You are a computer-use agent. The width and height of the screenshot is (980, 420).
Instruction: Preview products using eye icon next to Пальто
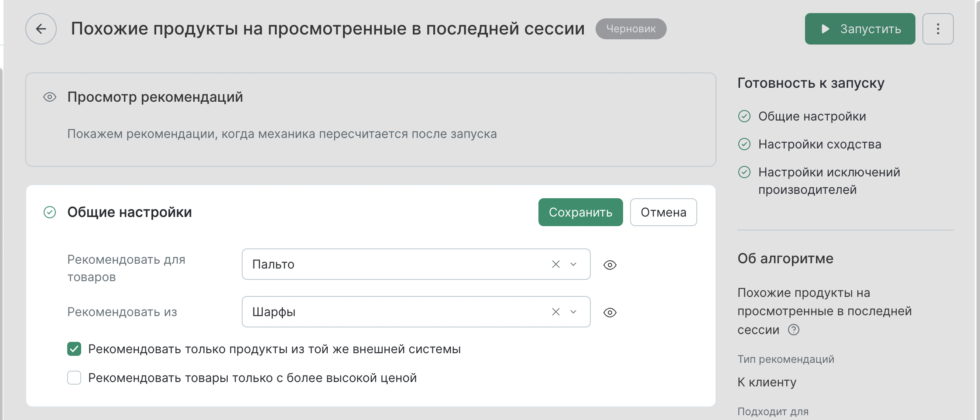[x=610, y=265]
